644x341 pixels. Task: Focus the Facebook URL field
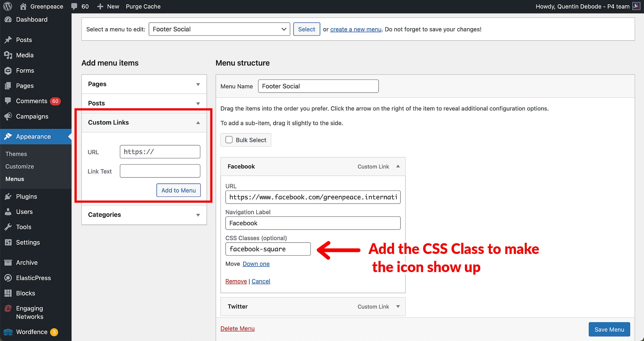click(x=313, y=197)
